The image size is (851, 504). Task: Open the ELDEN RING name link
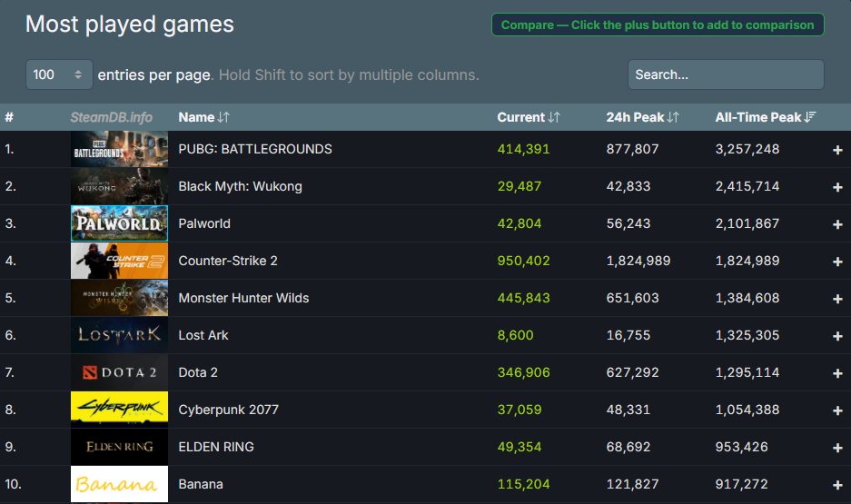click(x=216, y=447)
